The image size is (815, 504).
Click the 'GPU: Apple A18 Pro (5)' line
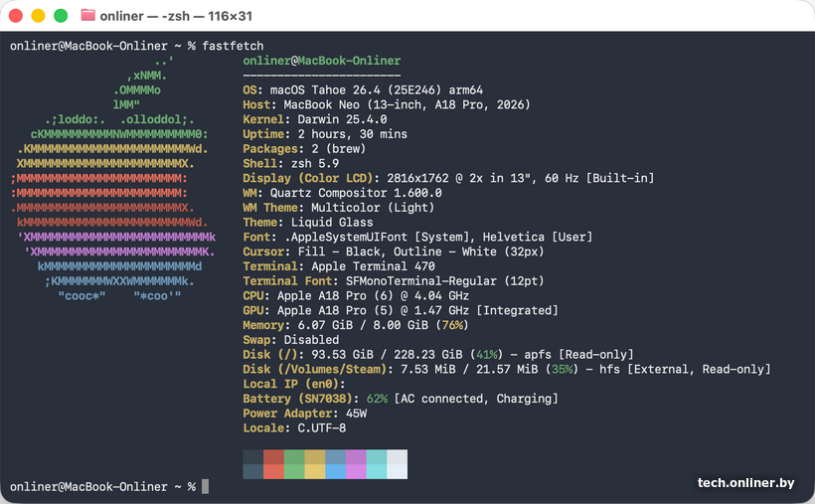tap(401, 310)
